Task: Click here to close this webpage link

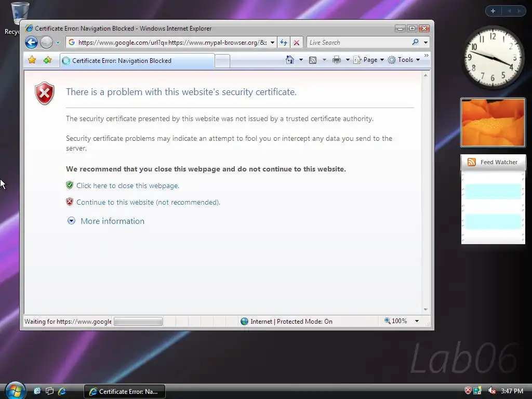Action: (128, 185)
